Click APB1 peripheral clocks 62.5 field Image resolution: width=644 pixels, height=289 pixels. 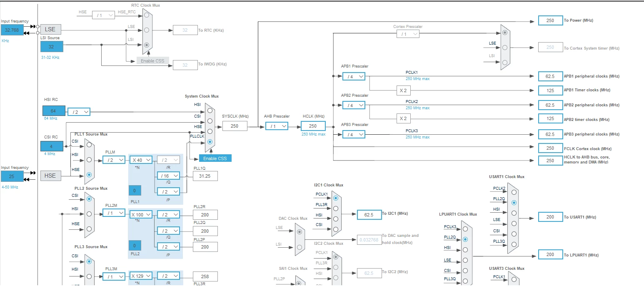[x=550, y=76]
